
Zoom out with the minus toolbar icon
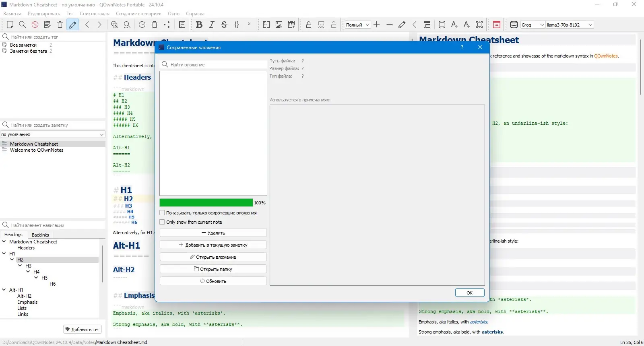click(389, 25)
